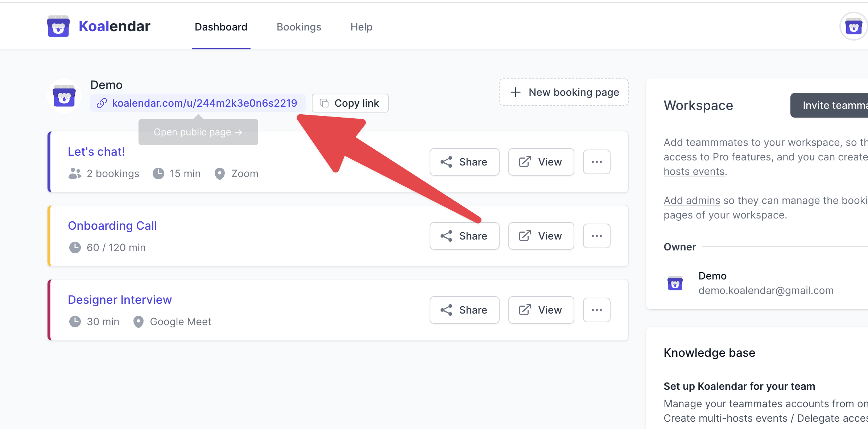Image resolution: width=868 pixels, height=429 pixels.
Task: Share the Designer Interview booking page
Action: tap(464, 310)
